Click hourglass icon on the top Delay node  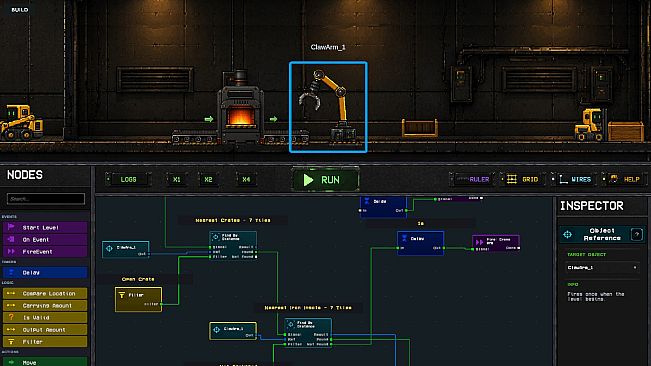367,201
